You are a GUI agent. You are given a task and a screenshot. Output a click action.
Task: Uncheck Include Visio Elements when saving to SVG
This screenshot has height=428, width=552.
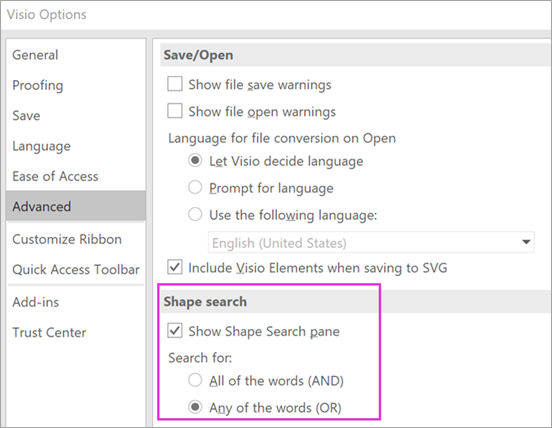175,267
